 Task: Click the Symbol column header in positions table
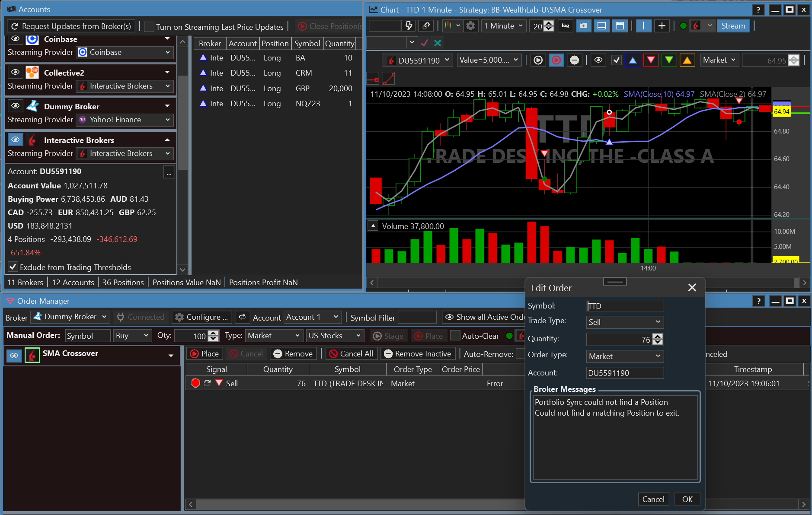coord(307,43)
